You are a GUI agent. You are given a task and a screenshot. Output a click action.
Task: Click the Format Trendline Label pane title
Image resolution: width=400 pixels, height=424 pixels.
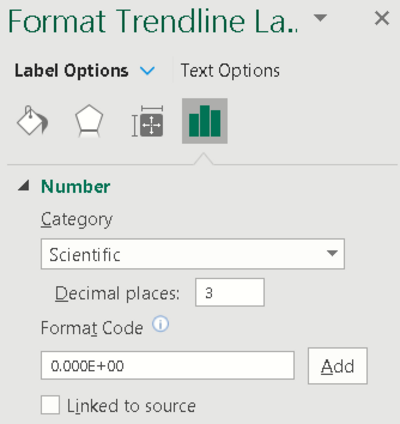click(x=153, y=21)
